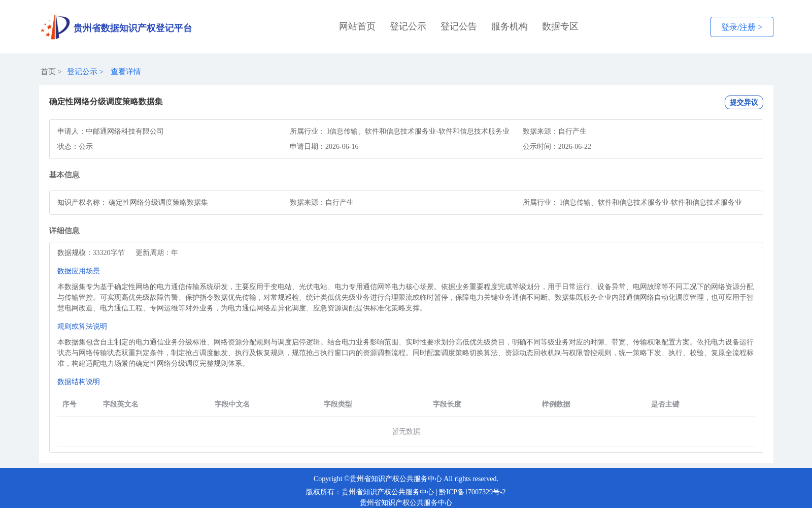Click 数据规模：33320字节 text
This screenshot has width=812, height=508.
pyautogui.click(x=91, y=252)
